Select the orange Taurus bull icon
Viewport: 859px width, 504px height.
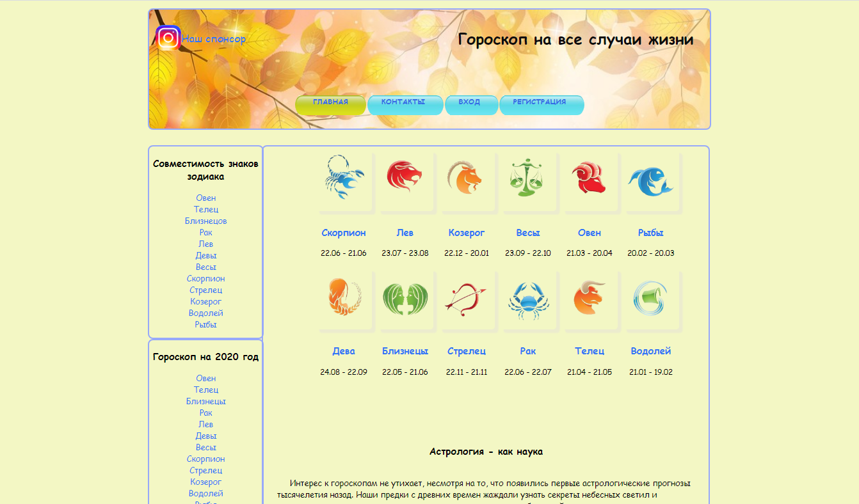589,297
